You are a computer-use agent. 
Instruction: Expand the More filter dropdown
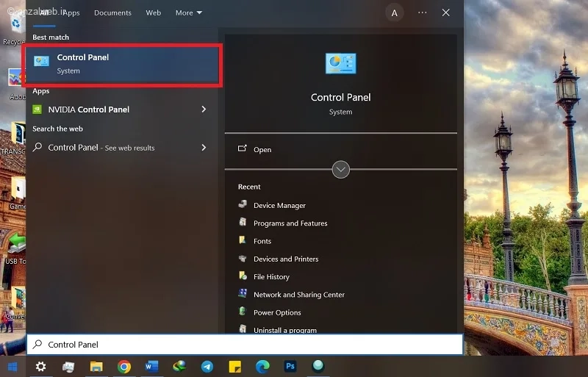pos(189,12)
